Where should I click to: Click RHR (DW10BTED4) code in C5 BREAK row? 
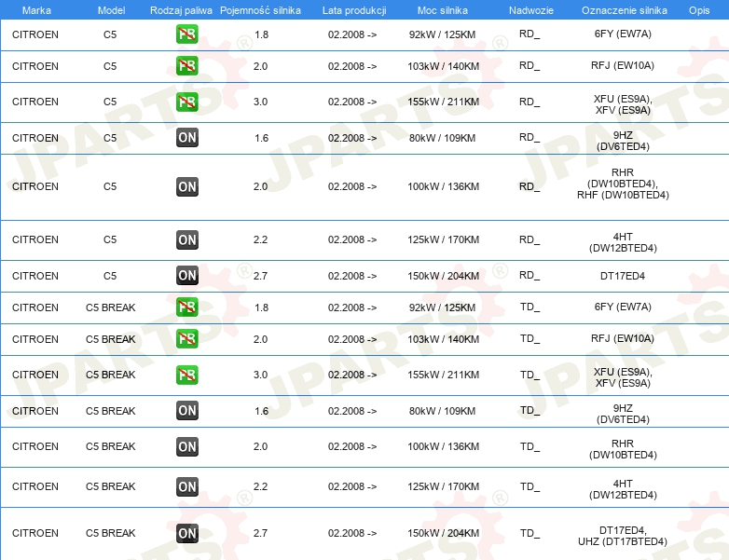(623, 449)
